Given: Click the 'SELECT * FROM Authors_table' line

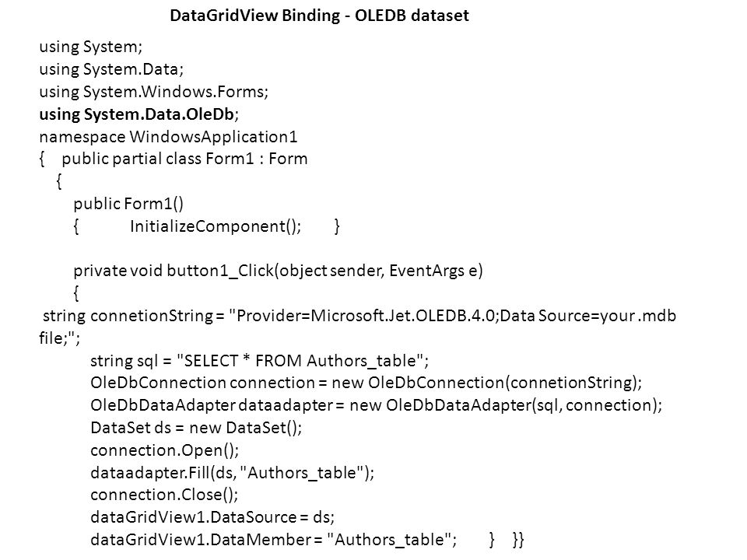Looking at the screenshot, I should pyautogui.click(x=259, y=360).
